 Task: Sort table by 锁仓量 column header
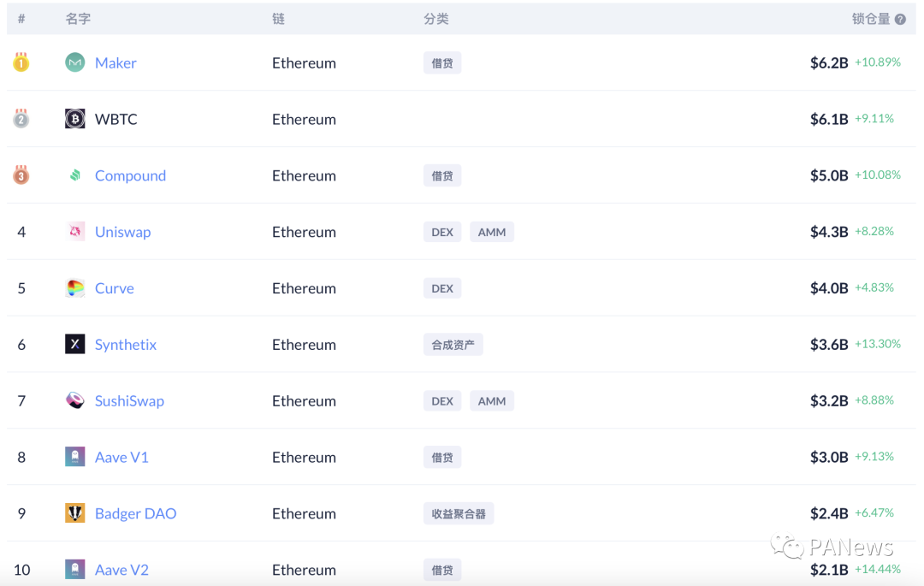(871, 19)
